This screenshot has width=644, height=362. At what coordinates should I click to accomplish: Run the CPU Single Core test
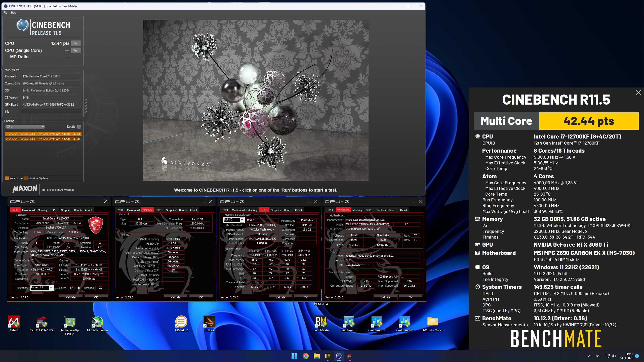[76, 51]
